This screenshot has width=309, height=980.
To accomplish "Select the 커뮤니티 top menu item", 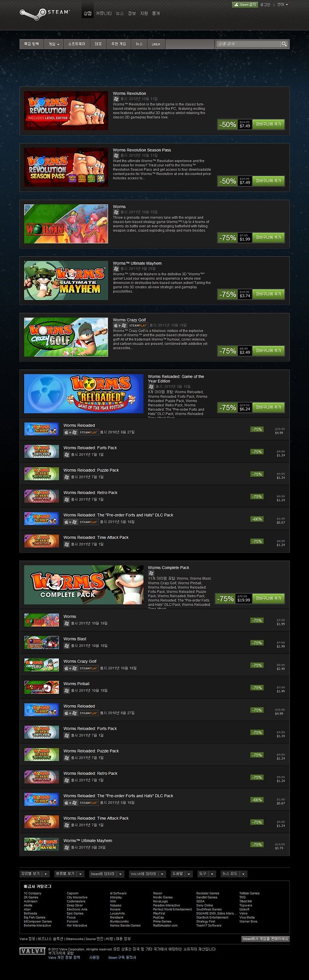I will pos(103,13).
